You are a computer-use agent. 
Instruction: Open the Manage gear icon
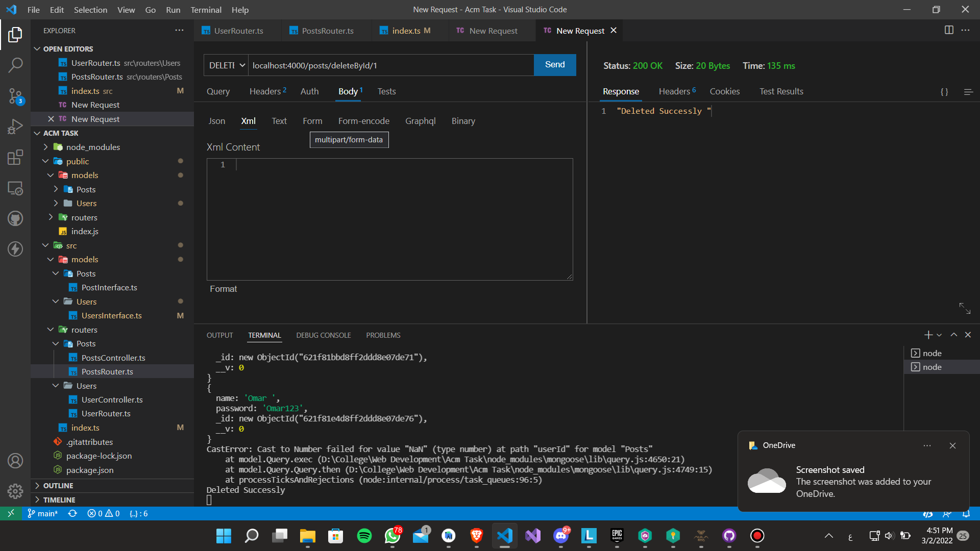(x=15, y=491)
